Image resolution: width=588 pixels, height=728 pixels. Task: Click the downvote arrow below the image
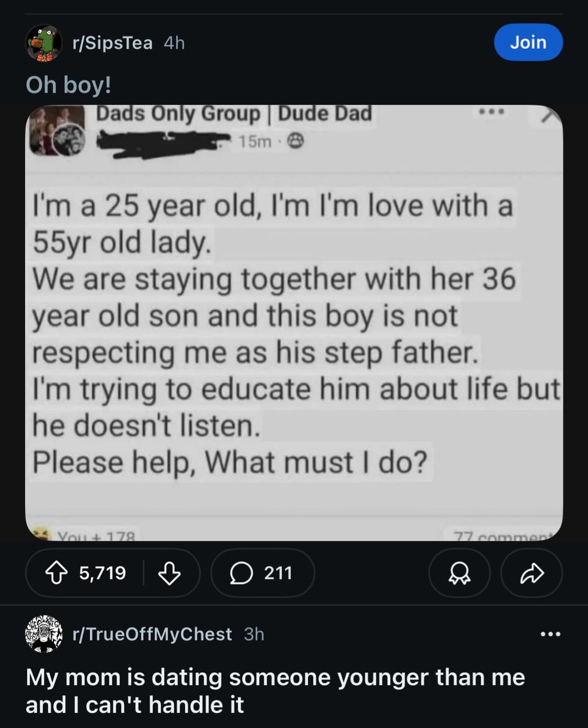tap(169, 572)
